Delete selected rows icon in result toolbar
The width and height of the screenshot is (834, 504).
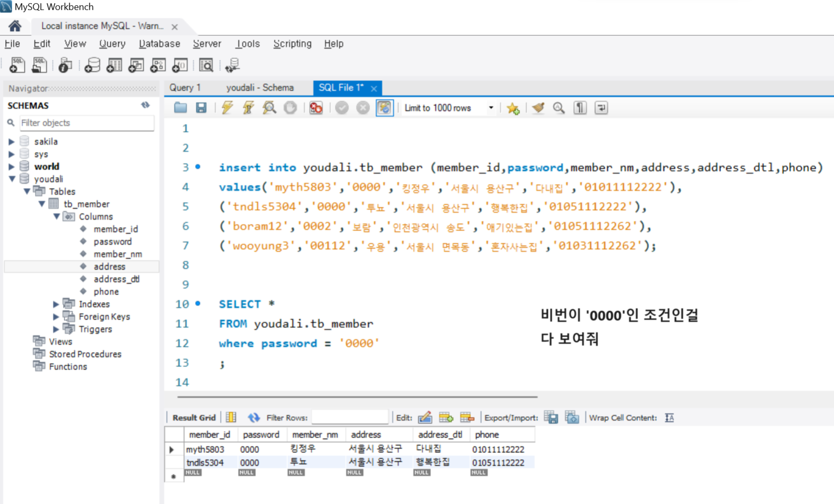pos(467,418)
